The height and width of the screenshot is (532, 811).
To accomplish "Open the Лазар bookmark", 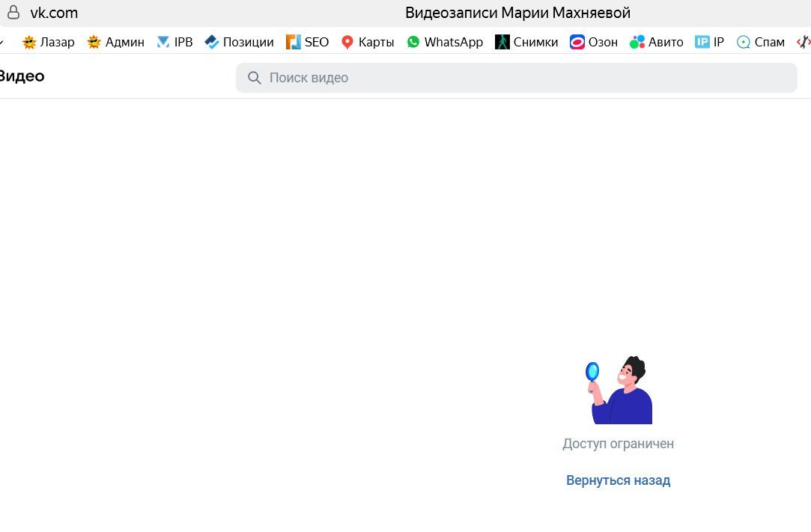I will coord(49,42).
